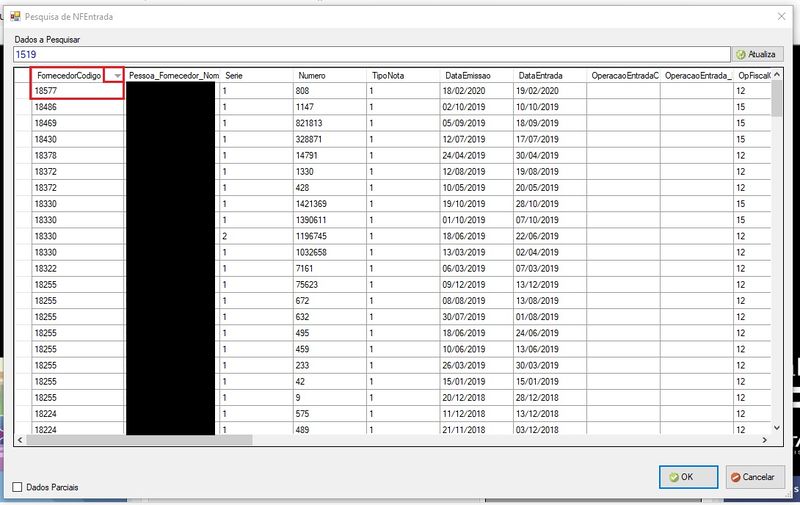Click the DataEntrada column header
The image size is (800, 505).
point(550,75)
